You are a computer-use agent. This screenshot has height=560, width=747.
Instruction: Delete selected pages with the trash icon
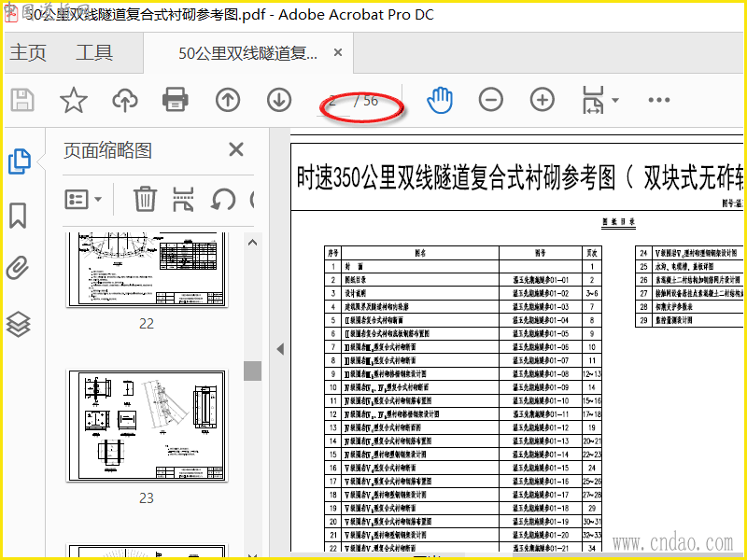pyautogui.click(x=145, y=199)
